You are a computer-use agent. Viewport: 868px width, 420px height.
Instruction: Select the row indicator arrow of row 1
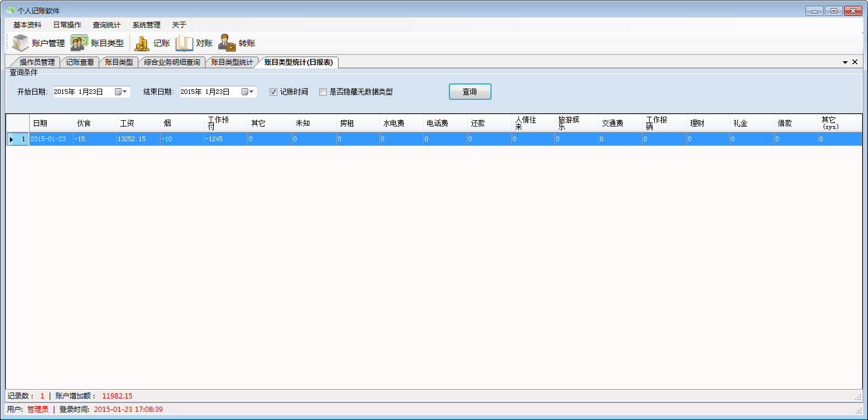(11, 139)
